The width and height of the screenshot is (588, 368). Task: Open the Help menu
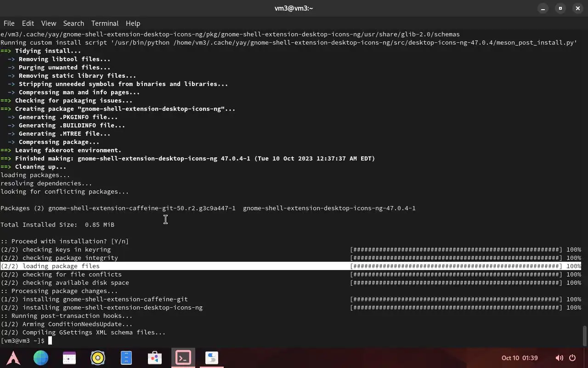click(x=133, y=23)
